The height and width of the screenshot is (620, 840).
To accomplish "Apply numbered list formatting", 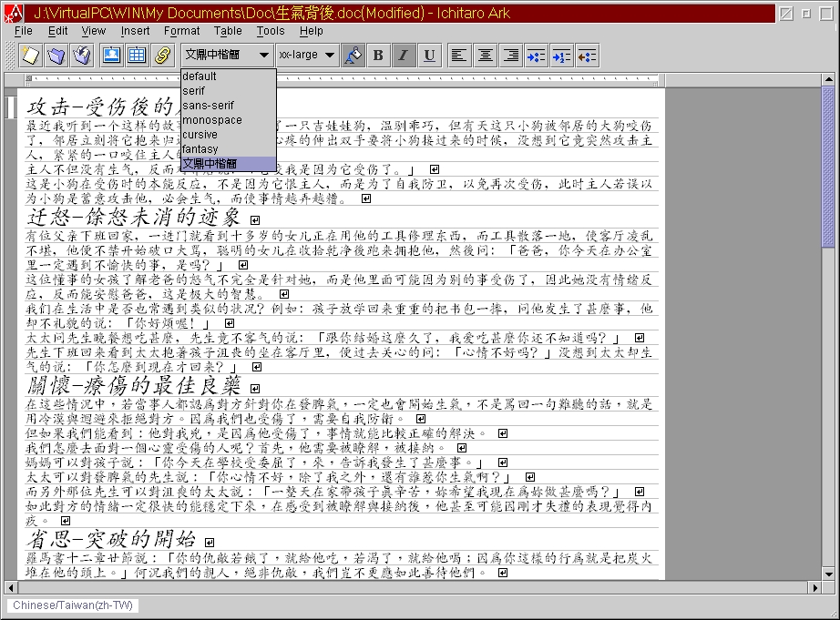I will [x=561, y=56].
